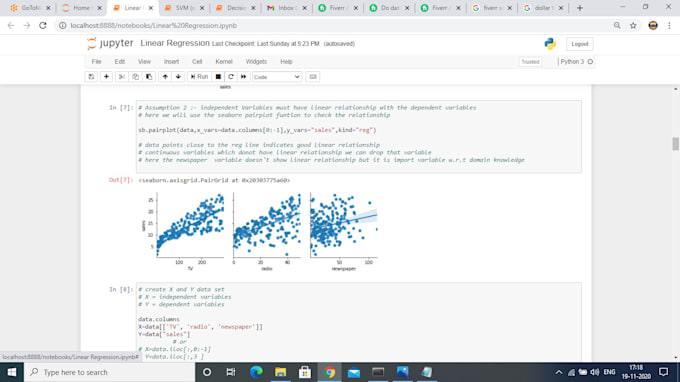Open Microsoft Store from the taskbar

click(305, 372)
